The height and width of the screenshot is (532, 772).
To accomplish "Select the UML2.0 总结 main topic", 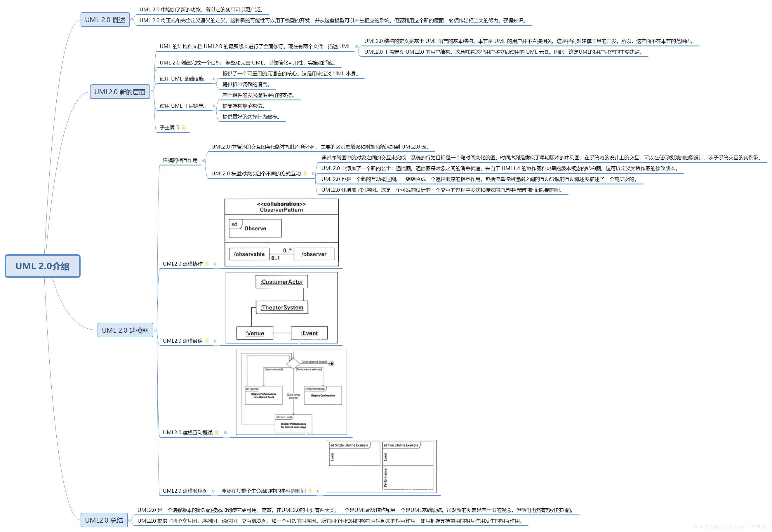I will 104,520.
